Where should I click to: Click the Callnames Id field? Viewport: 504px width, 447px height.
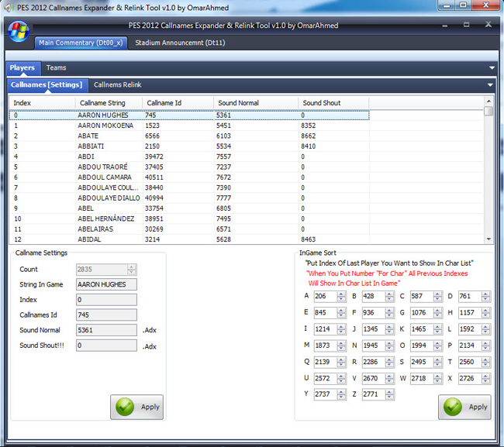(x=106, y=315)
